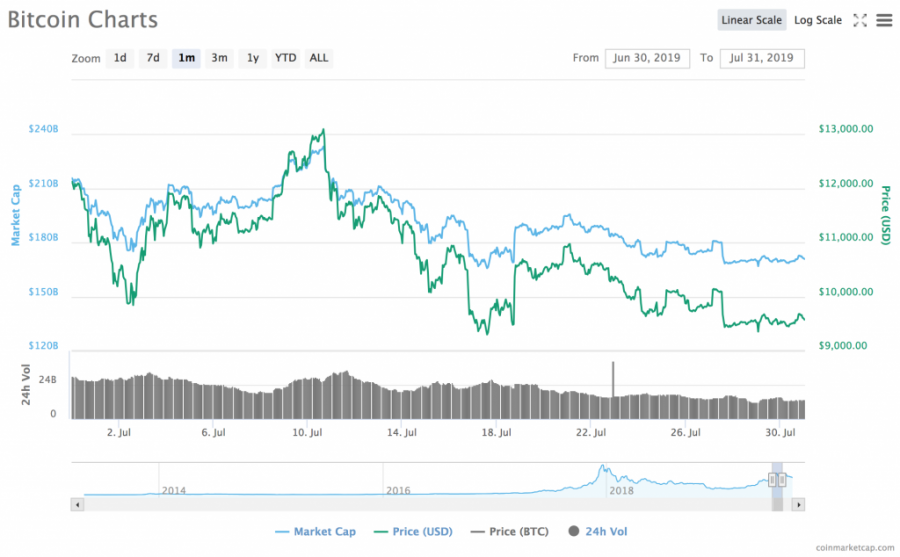Click the $9,000.00 price axis label
The width and height of the screenshot is (900, 557).
point(843,346)
